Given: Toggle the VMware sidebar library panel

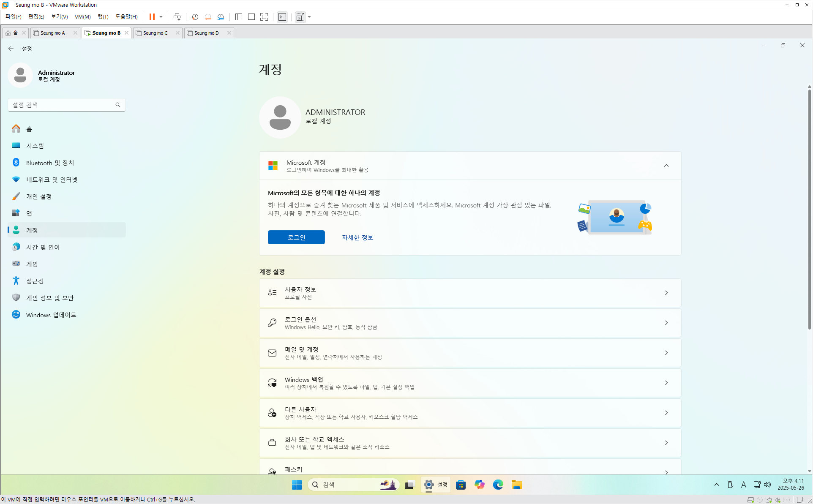Looking at the screenshot, I should tap(239, 17).
